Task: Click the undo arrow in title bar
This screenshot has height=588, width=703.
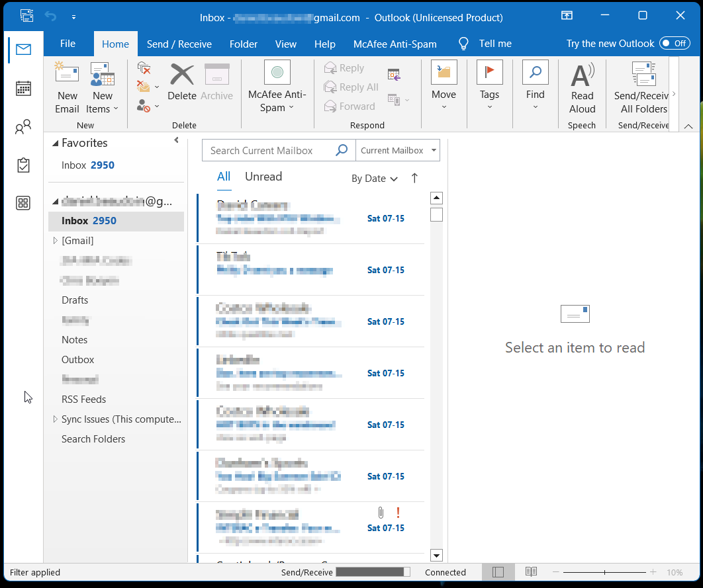Action: [x=51, y=17]
